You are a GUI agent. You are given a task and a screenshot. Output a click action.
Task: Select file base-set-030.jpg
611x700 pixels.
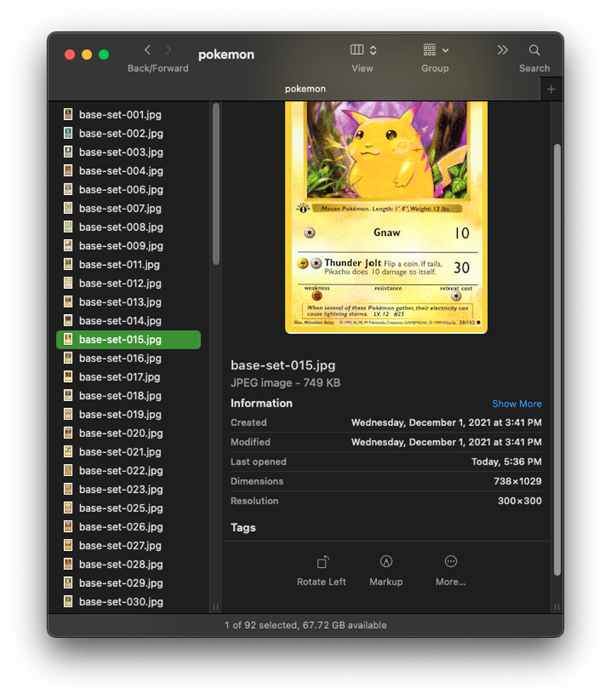coord(128,602)
